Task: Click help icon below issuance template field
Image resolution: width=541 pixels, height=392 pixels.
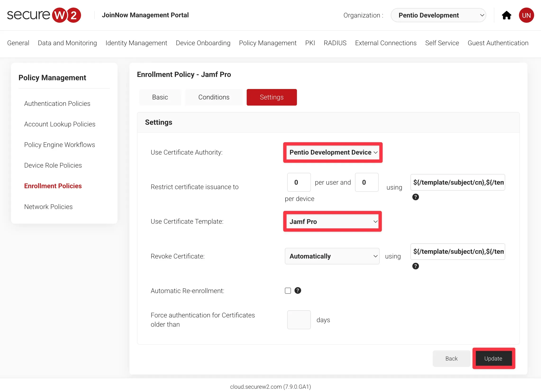Action: click(x=415, y=197)
